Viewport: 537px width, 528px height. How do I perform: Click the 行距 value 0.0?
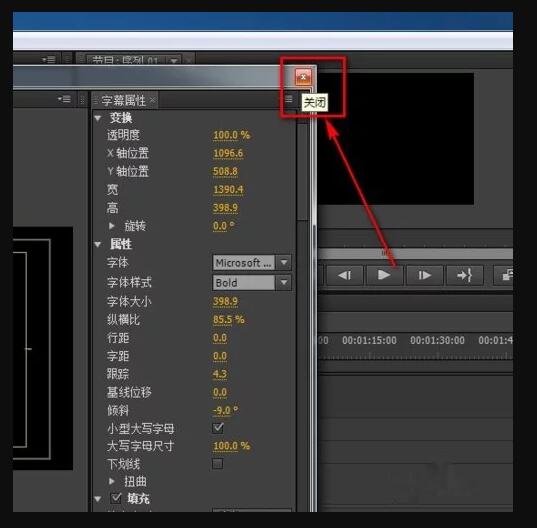click(x=220, y=338)
